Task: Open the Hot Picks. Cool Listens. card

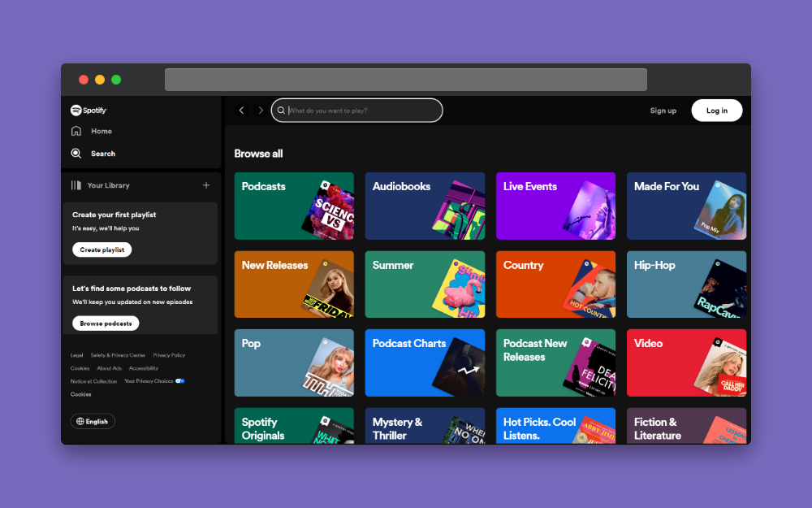Action: click(x=555, y=426)
